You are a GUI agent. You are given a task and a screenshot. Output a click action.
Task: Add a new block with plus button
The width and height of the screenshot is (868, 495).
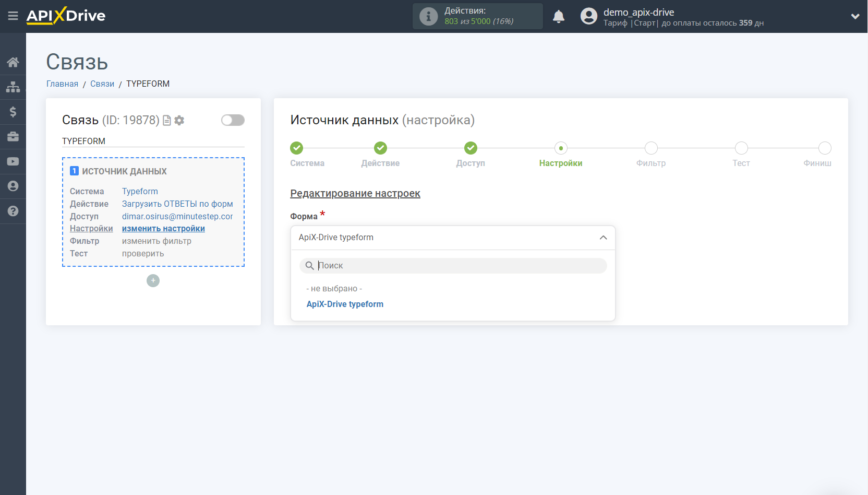tap(153, 281)
